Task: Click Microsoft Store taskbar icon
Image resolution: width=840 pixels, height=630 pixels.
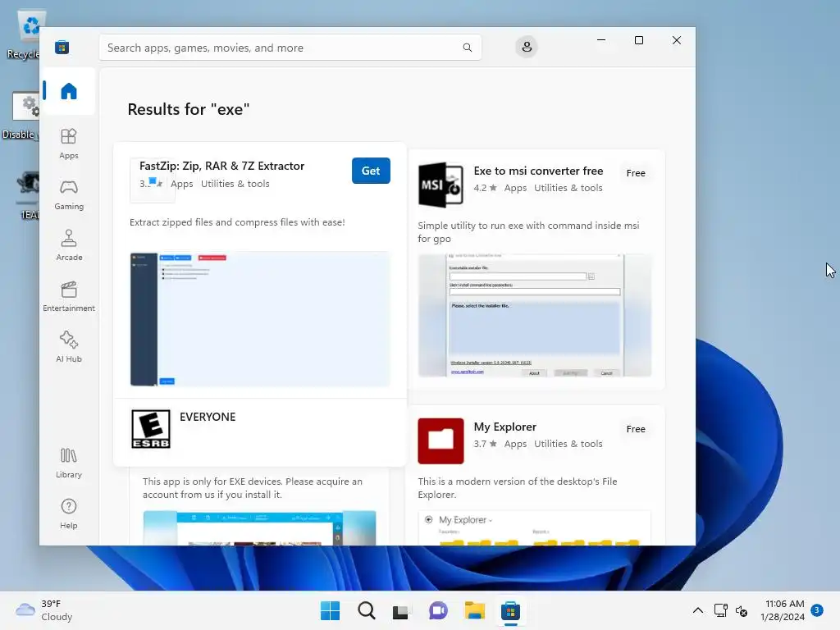Action: pos(510,610)
